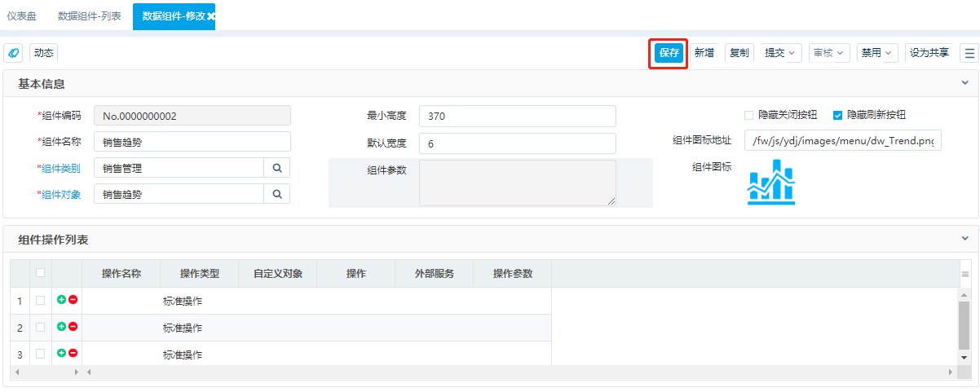The height and width of the screenshot is (392, 980).
Task: Click red minus icon in row 3
Action: 73,354
